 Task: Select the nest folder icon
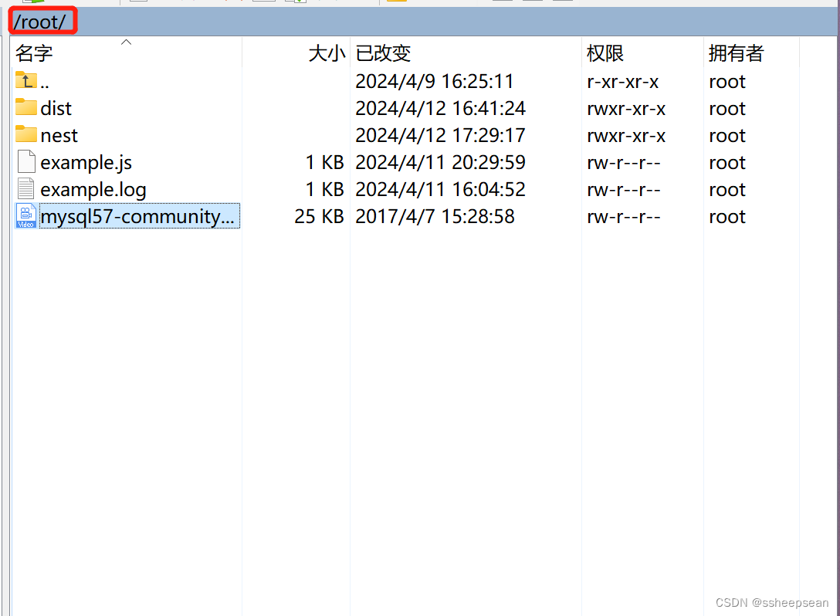pyautogui.click(x=25, y=134)
